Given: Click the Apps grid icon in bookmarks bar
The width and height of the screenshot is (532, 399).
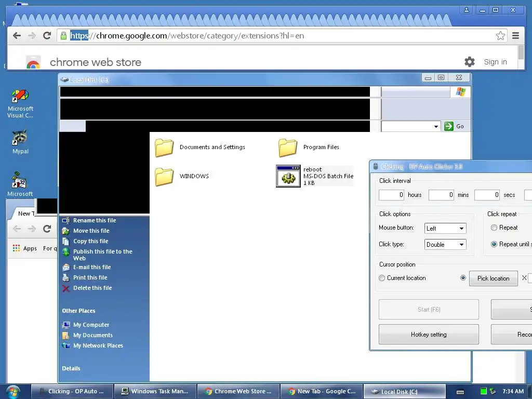Looking at the screenshot, I should pos(16,248).
